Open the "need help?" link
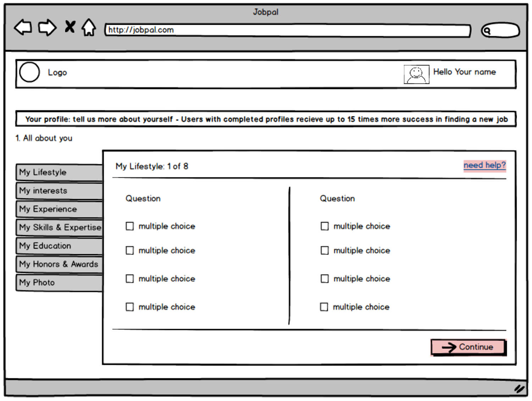This screenshot has height=401, width=532. click(x=484, y=165)
